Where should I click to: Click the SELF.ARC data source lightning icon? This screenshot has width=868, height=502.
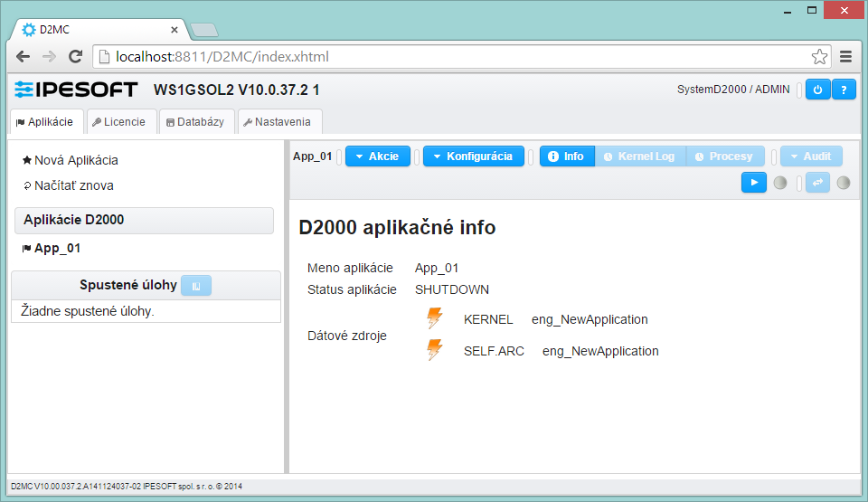coord(435,350)
